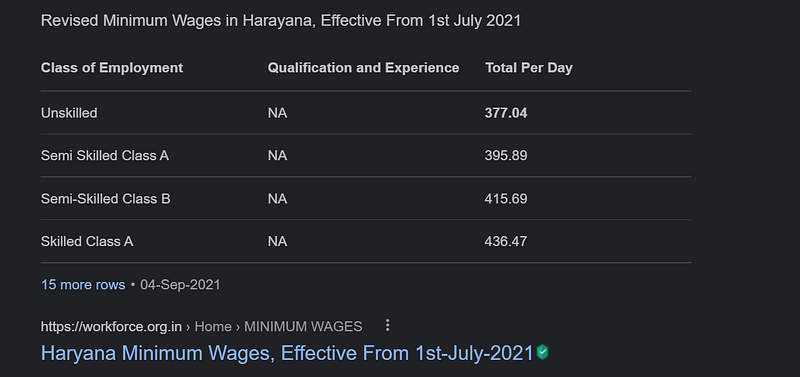
Task: Click the Revised Minimum Wages heading text
Action: pos(281,21)
